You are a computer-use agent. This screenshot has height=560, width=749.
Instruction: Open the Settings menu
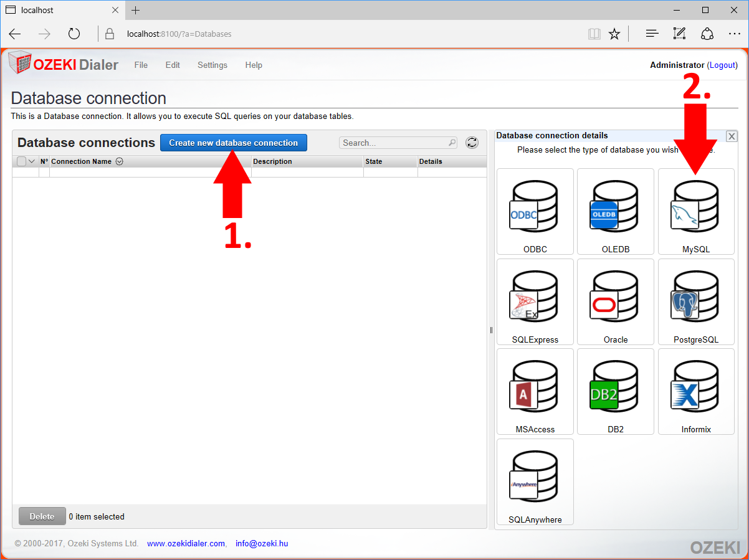[212, 65]
